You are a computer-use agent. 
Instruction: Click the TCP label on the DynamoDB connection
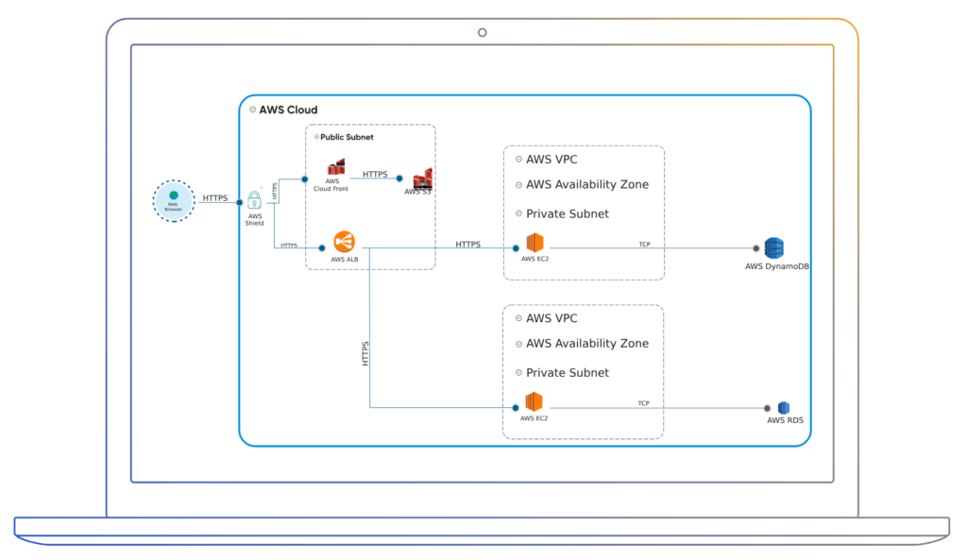644,245
